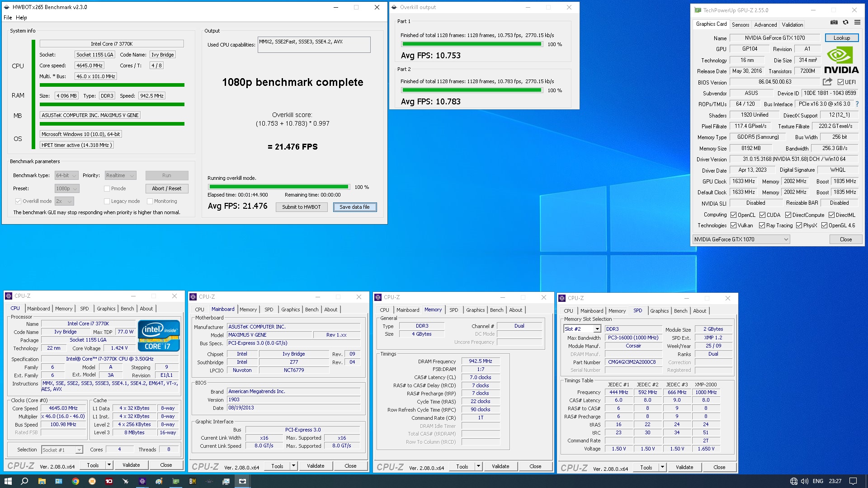The width and height of the screenshot is (868, 488).
Task: Click the Part 1 overkill progress bar
Action: 472,44
